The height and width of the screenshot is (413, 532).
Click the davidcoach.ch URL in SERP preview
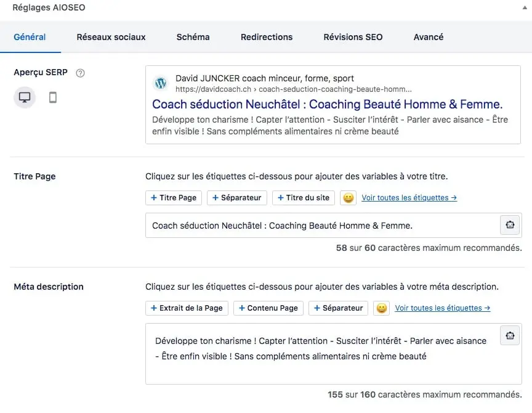[x=294, y=89]
